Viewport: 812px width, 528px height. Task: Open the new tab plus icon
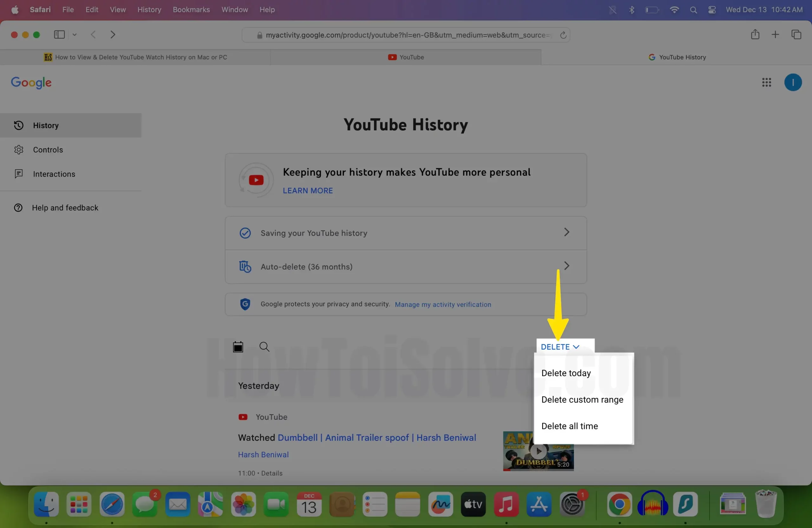(775, 35)
